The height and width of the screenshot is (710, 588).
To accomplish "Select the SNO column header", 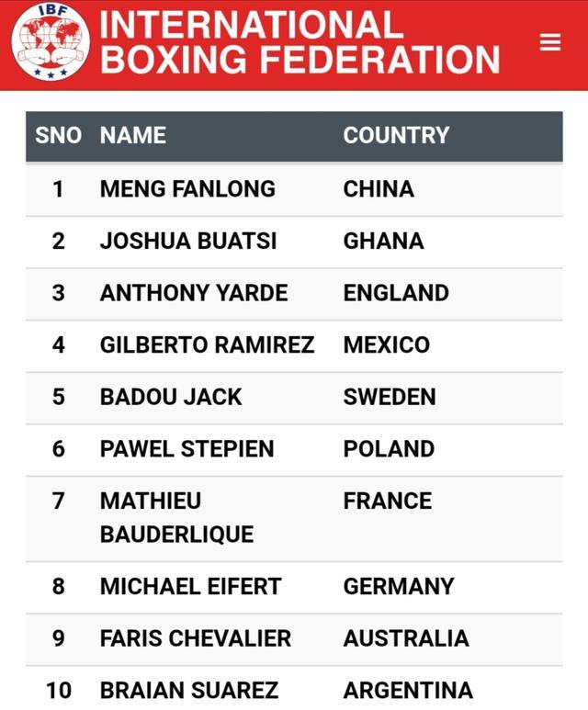I will 58,135.
